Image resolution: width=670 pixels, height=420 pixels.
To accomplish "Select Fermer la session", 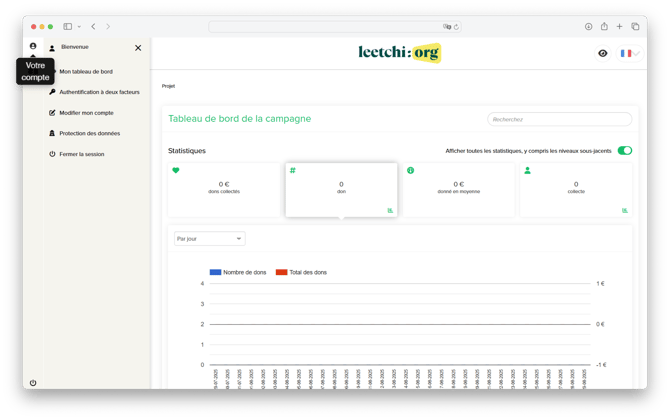I will tap(82, 154).
